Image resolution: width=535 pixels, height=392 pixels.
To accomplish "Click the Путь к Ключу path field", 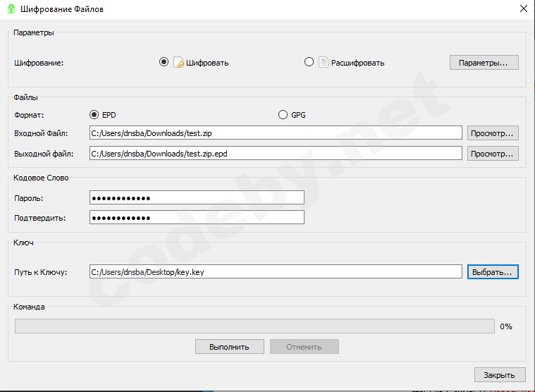I will [276, 271].
